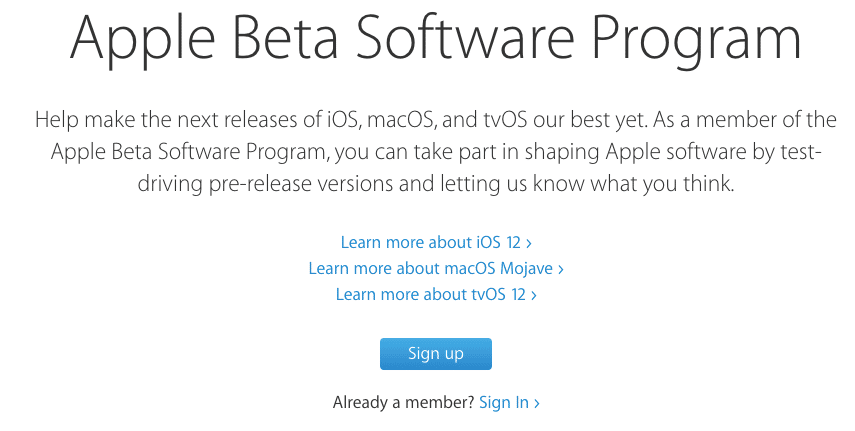The image size is (855, 431).
Task: Click the word Program in the heading
Action: click(697, 40)
